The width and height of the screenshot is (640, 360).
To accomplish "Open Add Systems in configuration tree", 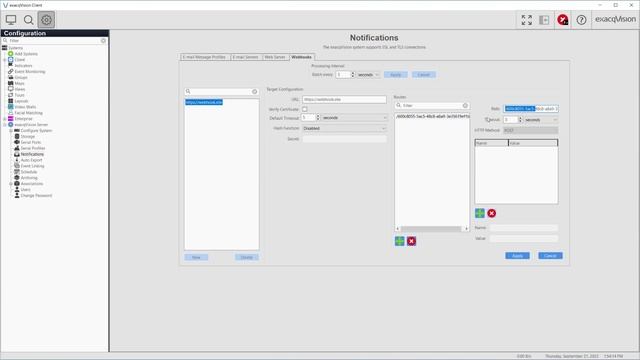I will point(26,54).
